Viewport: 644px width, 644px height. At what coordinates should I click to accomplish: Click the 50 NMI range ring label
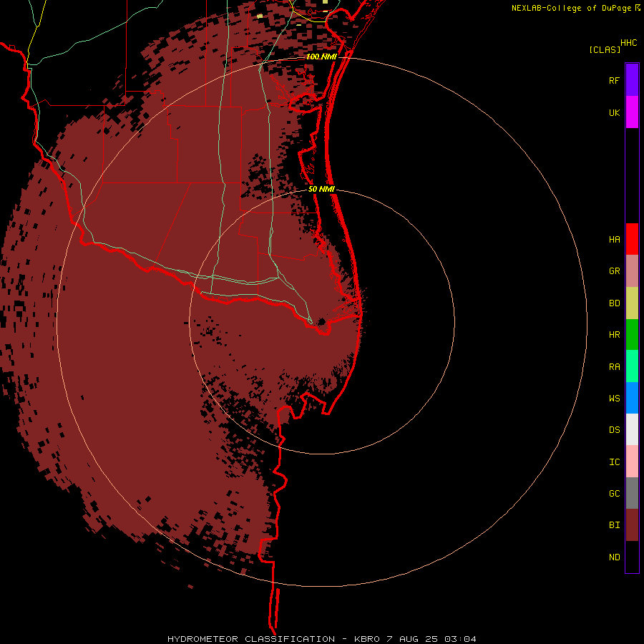click(321, 189)
